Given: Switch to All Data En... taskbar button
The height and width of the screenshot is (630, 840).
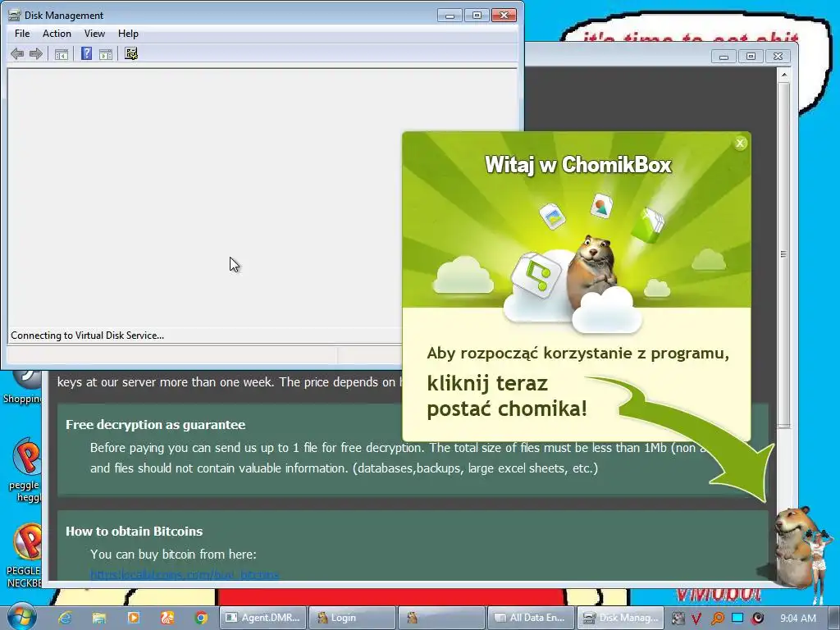Looking at the screenshot, I should click(531, 618).
